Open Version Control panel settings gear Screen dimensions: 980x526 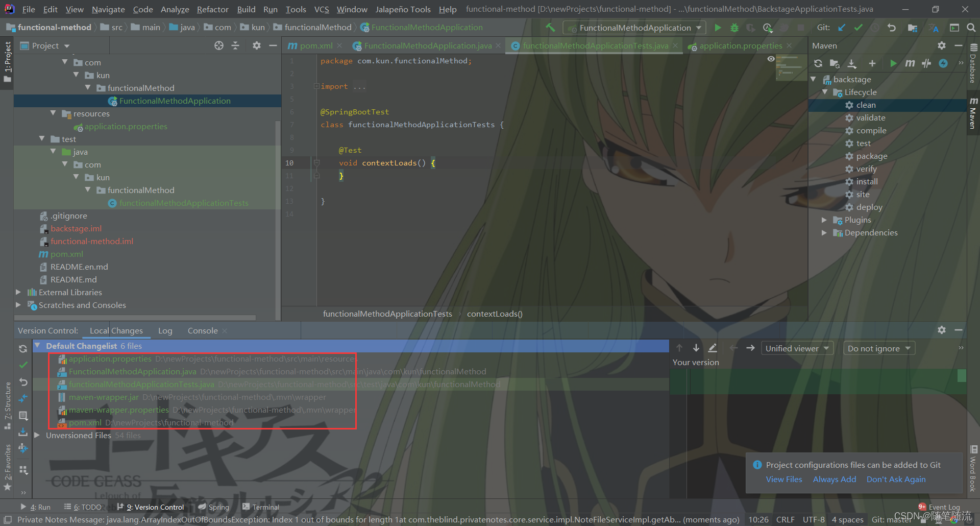pos(942,330)
